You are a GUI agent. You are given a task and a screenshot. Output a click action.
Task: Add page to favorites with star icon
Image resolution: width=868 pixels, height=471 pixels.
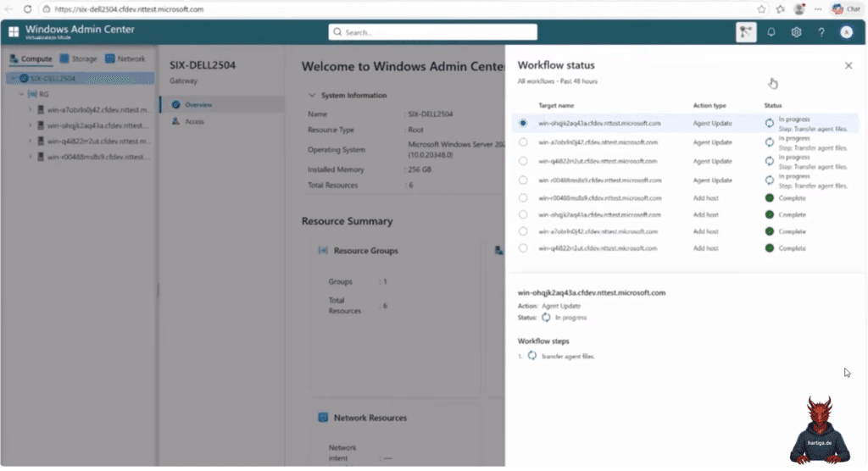click(x=762, y=8)
